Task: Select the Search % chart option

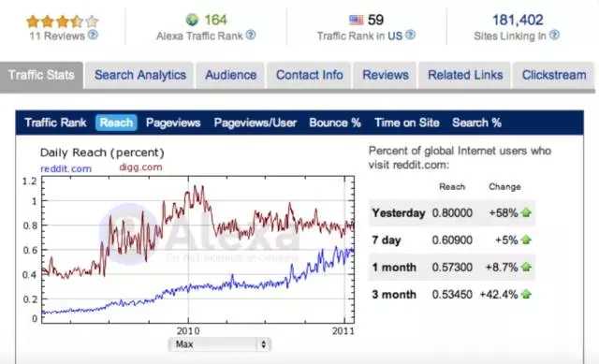Action: click(476, 123)
